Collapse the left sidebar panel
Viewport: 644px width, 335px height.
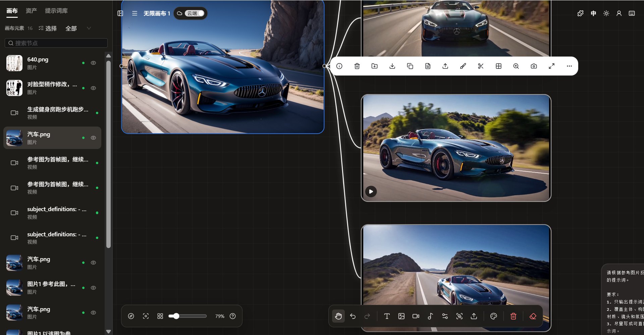pos(120,13)
